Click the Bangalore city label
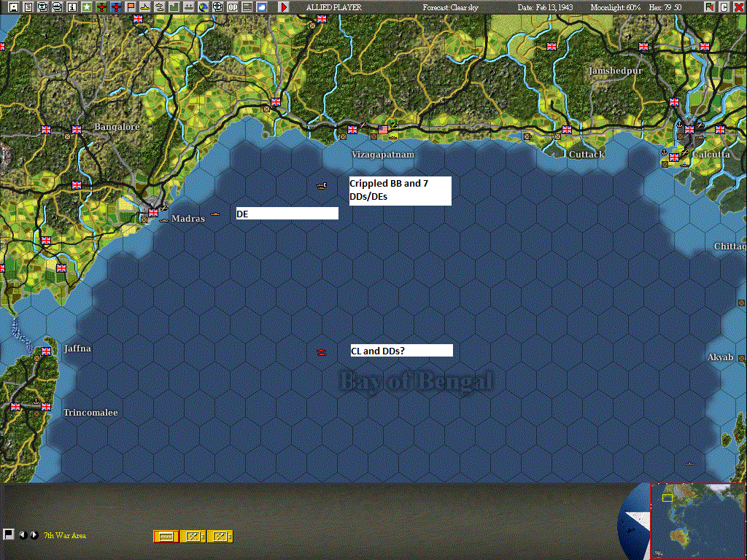The image size is (747, 560). [117, 127]
